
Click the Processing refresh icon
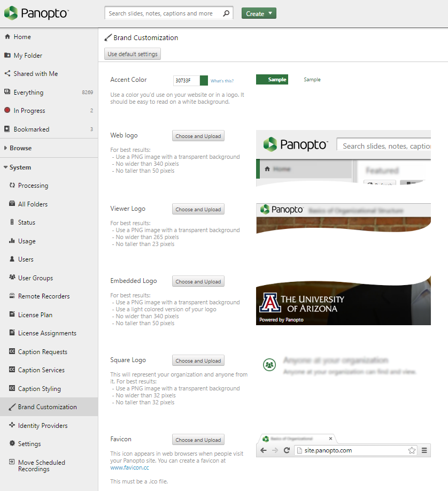[x=12, y=186]
